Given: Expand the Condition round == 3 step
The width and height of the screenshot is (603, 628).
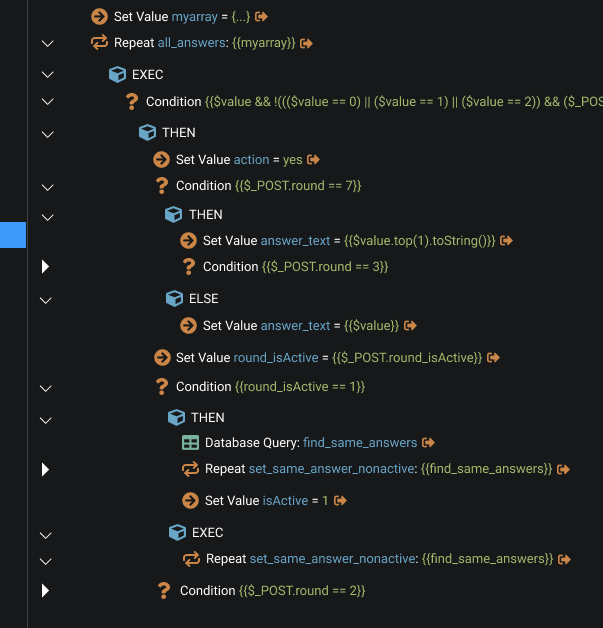Looking at the screenshot, I should tap(45, 267).
